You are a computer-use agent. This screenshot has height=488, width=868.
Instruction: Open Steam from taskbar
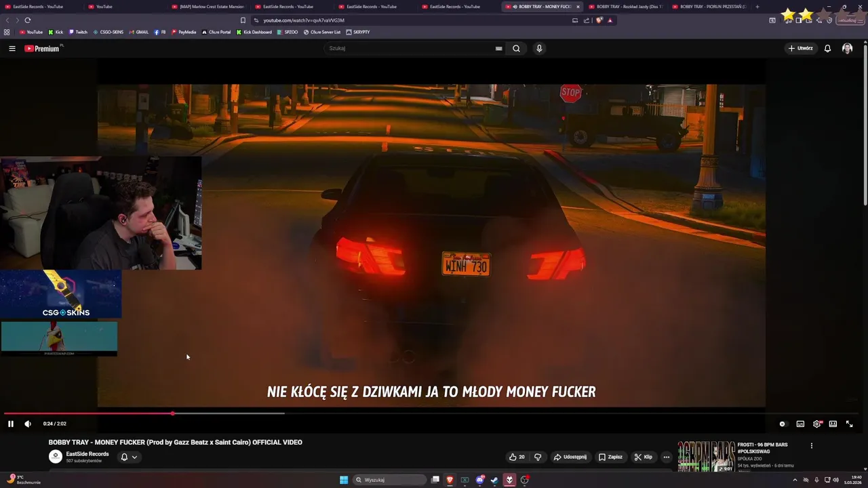(x=494, y=480)
